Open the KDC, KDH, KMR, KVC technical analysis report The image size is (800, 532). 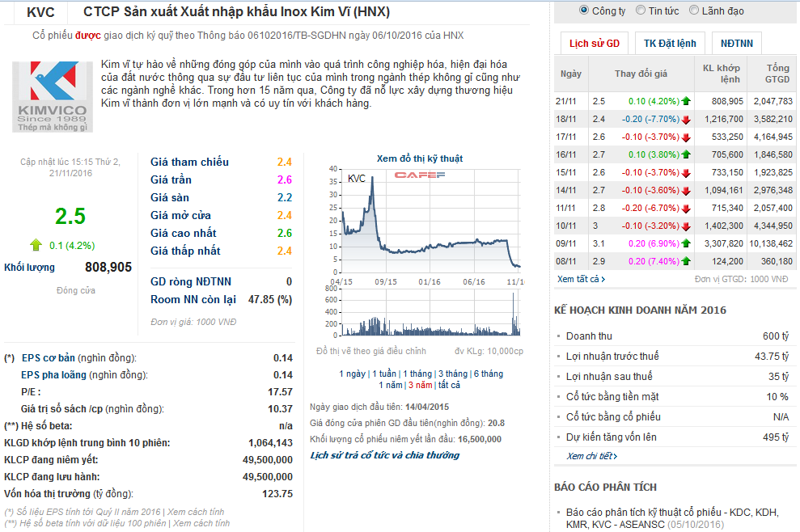pyautogui.click(x=672, y=518)
